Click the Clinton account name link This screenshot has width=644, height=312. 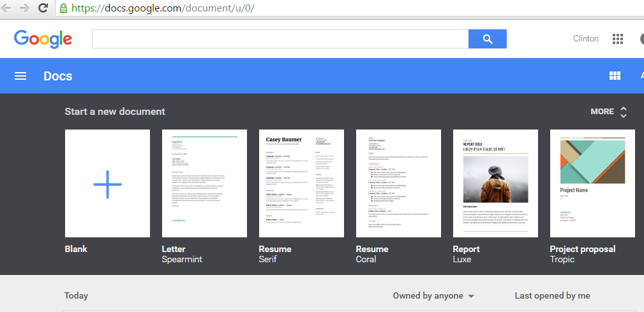(586, 39)
